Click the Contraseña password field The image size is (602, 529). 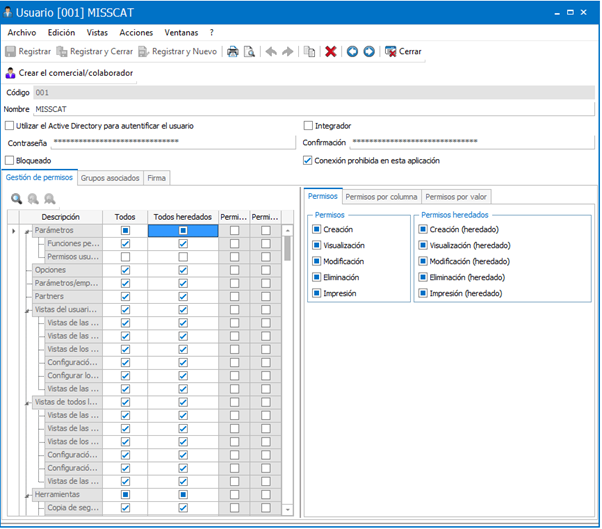coord(174,142)
